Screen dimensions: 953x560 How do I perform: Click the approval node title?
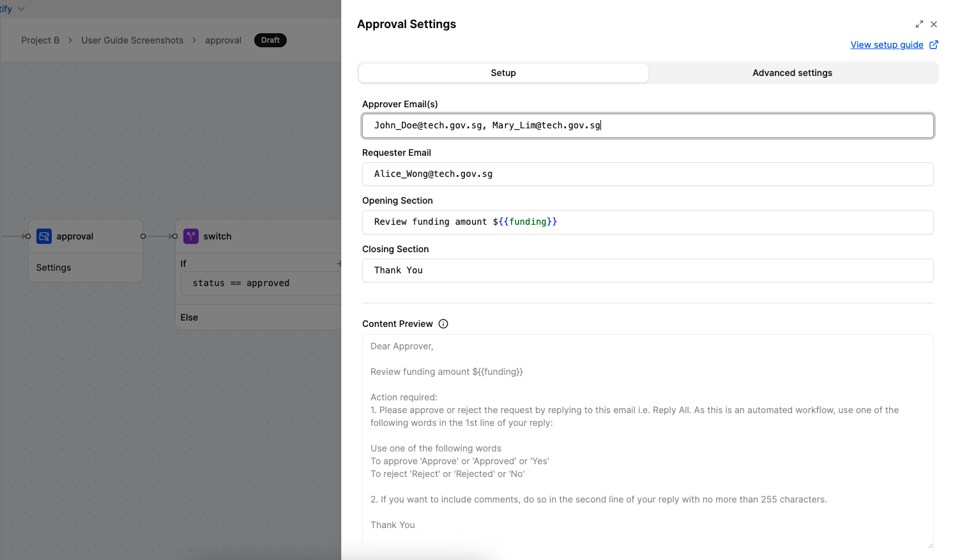(x=75, y=236)
